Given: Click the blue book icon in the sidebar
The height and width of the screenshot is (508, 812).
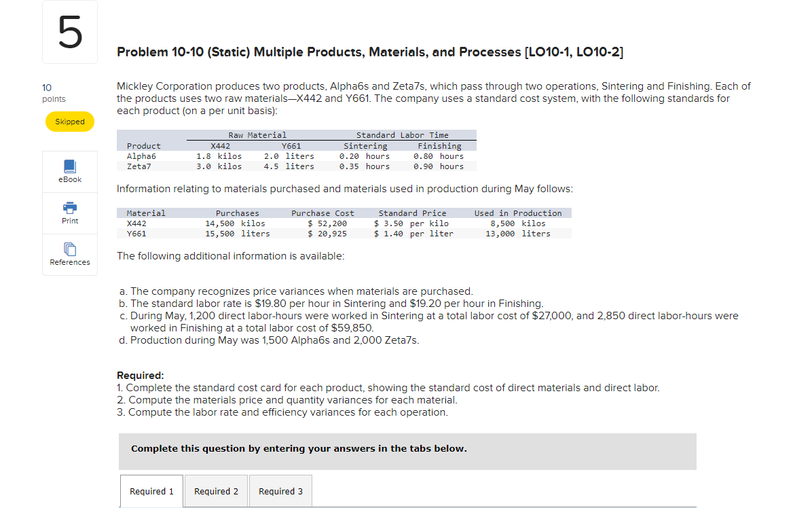Looking at the screenshot, I should click(x=69, y=166).
